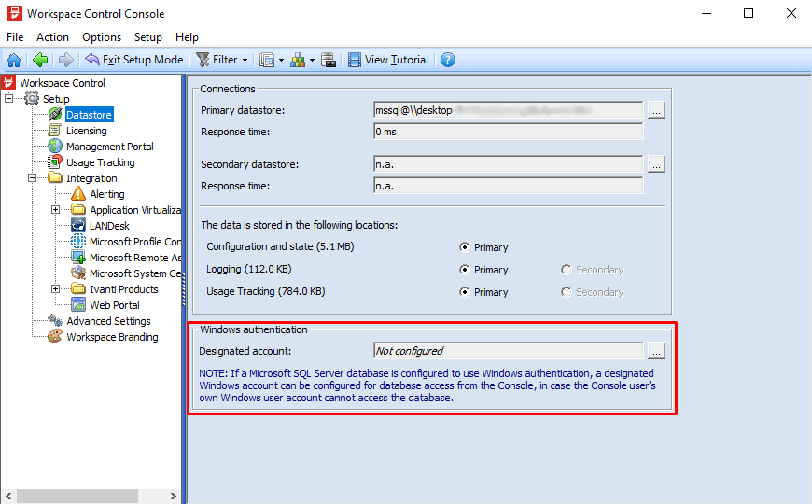Click the Advanced Settings gears icon

[x=55, y=320]
